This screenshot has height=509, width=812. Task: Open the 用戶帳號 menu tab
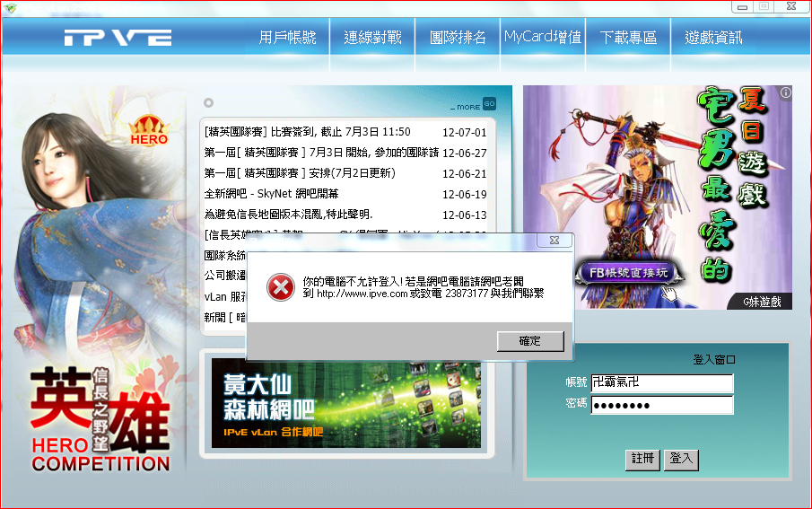tap(287, 38)
